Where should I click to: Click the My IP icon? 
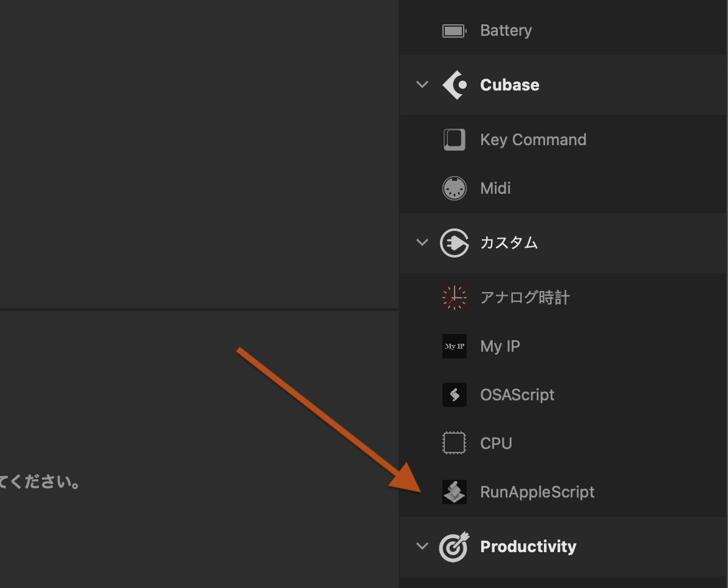tap(454, 346)
